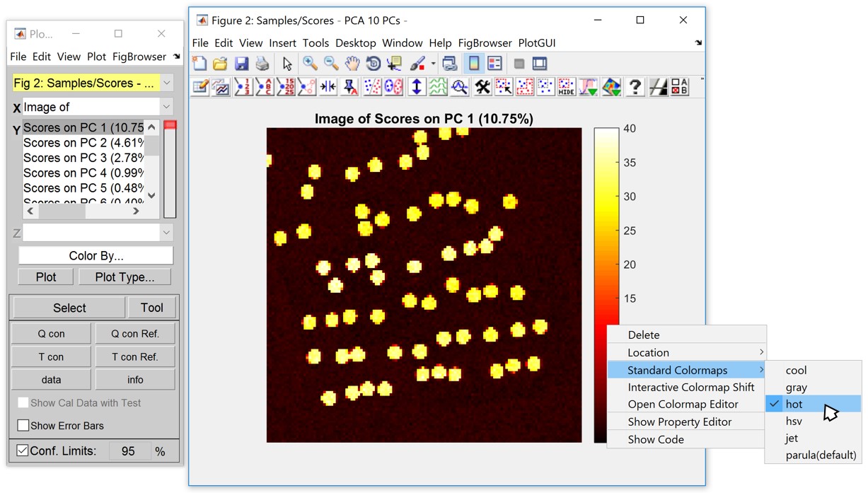The height and width of the screenshot is (493, 868).
Task: Click the question mark help icon
Action: 635,87
